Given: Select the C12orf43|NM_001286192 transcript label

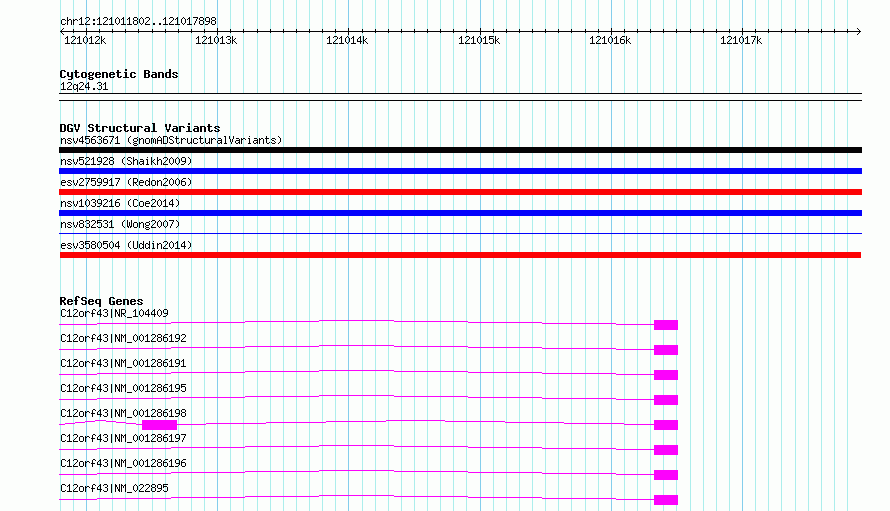Looking at the screenshot, I should point(123,338).
